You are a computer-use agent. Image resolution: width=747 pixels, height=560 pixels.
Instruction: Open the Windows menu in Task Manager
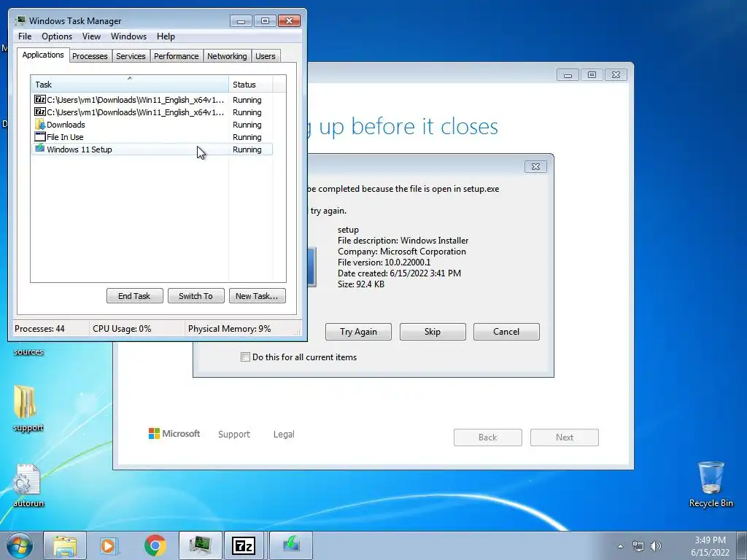pyautogui.click(x=128, y=36)
